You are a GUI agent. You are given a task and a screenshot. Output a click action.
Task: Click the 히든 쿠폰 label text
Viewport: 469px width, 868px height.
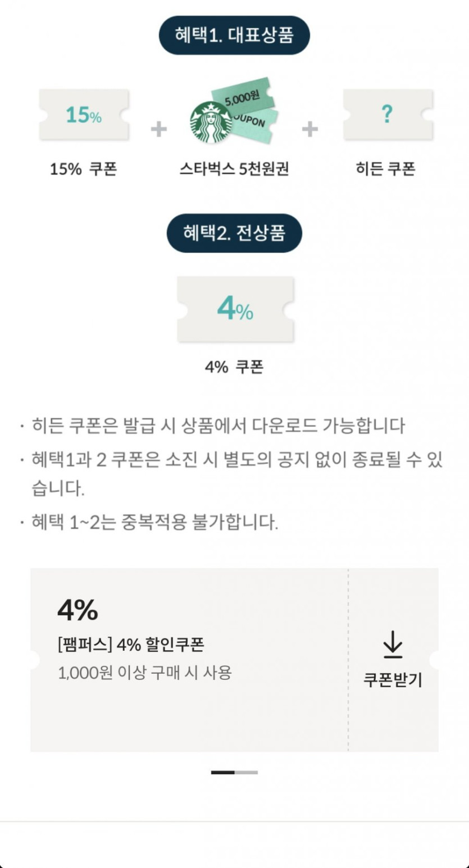385,169
